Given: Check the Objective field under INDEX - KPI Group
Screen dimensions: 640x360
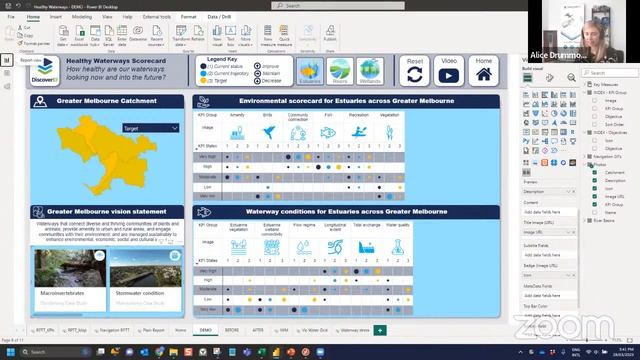Looking at the screenshot, I should (594, 116).
